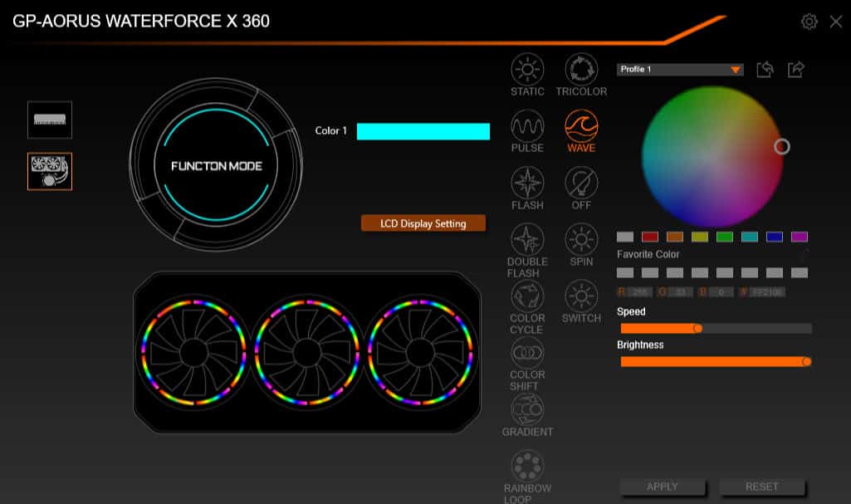Click the Speed slider track
851x504 pixels.
[717, 329]
